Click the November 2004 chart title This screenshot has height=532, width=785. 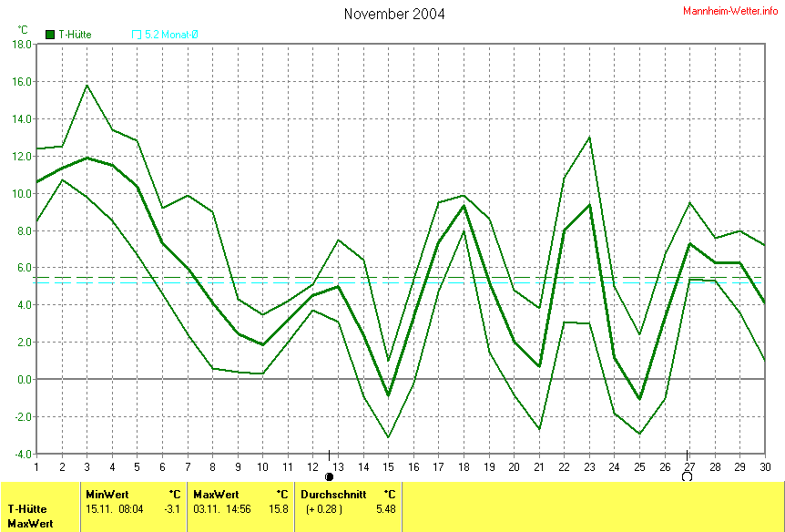[394, 14]
